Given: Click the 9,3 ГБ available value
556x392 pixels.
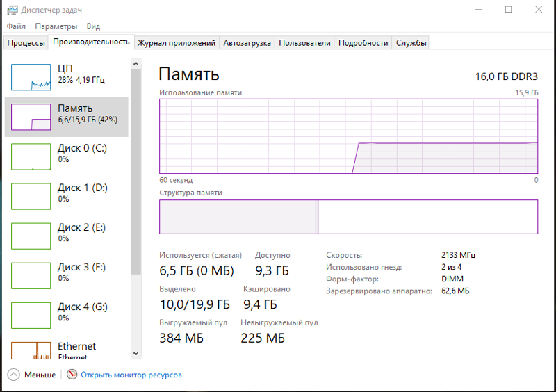Looking at the screenshot, I should pyautogui.click(x=272, y=270).
